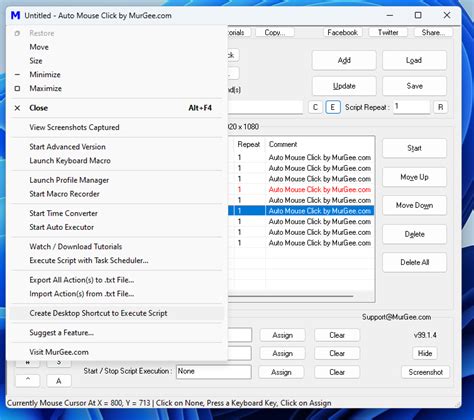Click the Comment column header
This screenshot has height=420, width=474.
pos(319,144)
